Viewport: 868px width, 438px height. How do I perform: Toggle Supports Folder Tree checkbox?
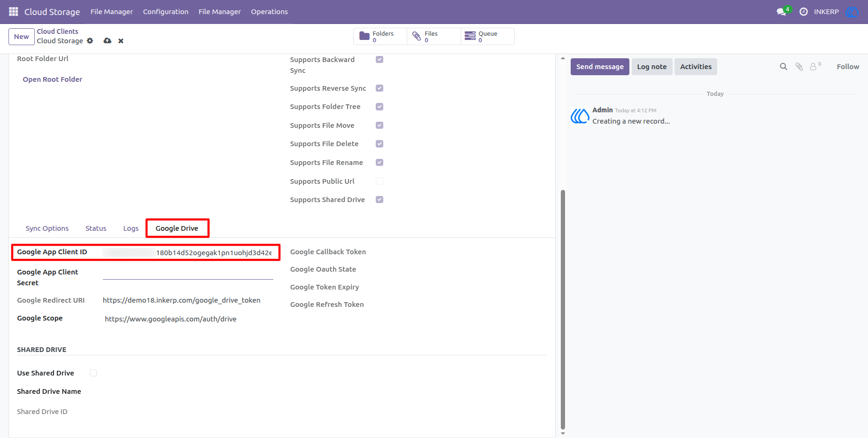[x=380, y=107]
